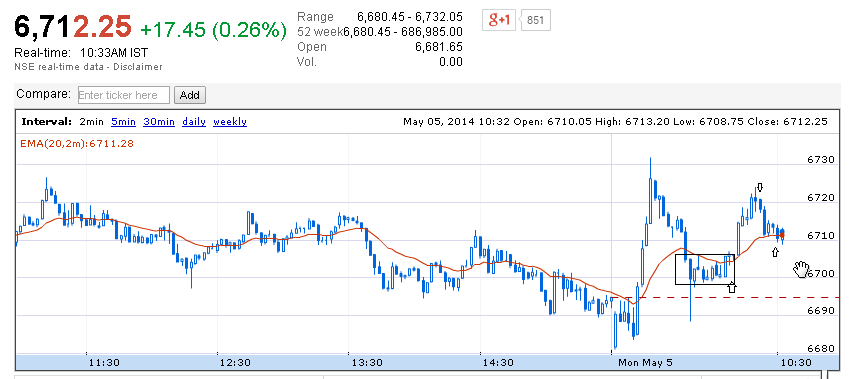Click the 6700 price axis label
Image resolution: width=852 pixels, height=379 pixels.
[x=821, y=273]
